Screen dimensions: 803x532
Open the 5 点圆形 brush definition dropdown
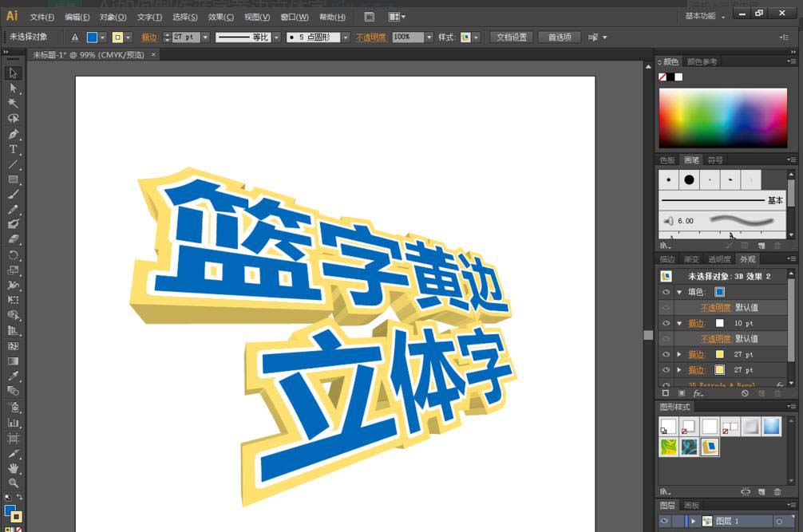click(x=346, y=37)
